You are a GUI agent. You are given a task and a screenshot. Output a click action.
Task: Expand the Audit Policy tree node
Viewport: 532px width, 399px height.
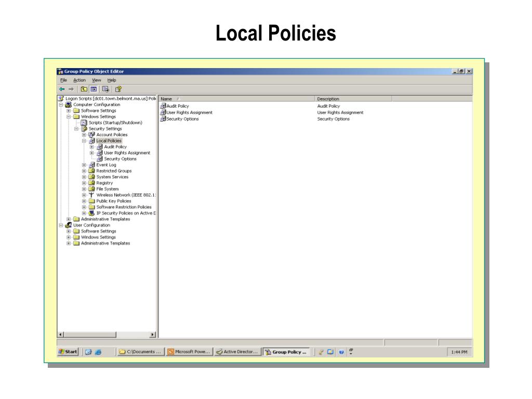[91, 147]
